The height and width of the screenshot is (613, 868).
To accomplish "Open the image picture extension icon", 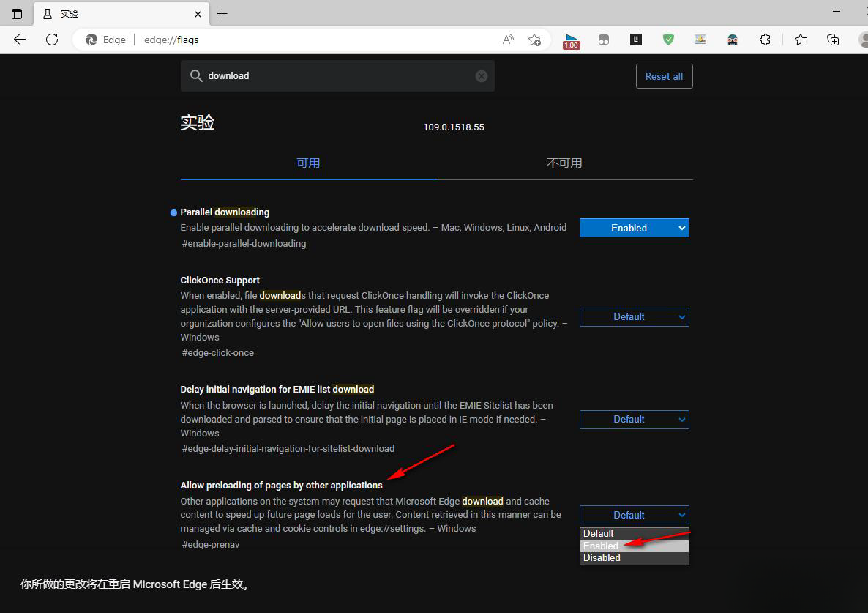I will pos(700,40).
